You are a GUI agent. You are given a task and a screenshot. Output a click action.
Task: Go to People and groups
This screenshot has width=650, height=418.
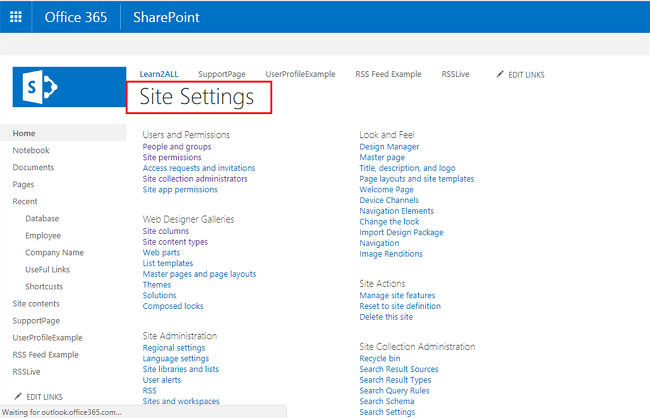click(177, 147)
